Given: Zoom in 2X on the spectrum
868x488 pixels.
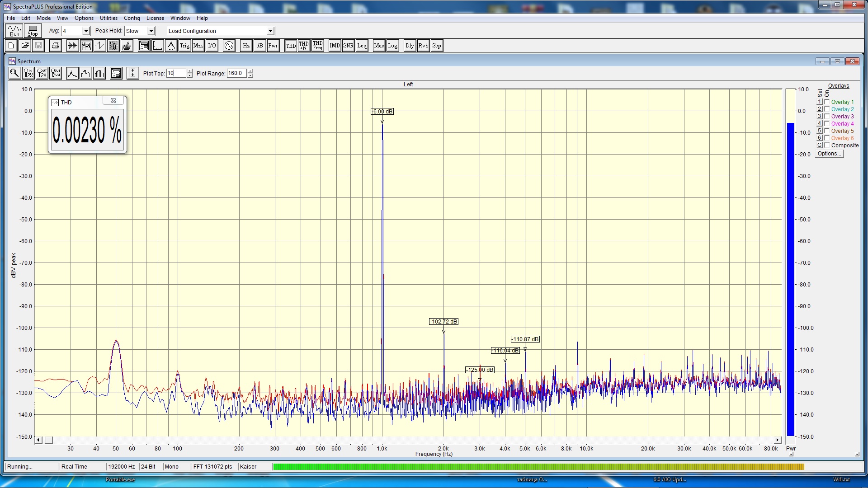Looking at the screenshot, I should (28, 73).
